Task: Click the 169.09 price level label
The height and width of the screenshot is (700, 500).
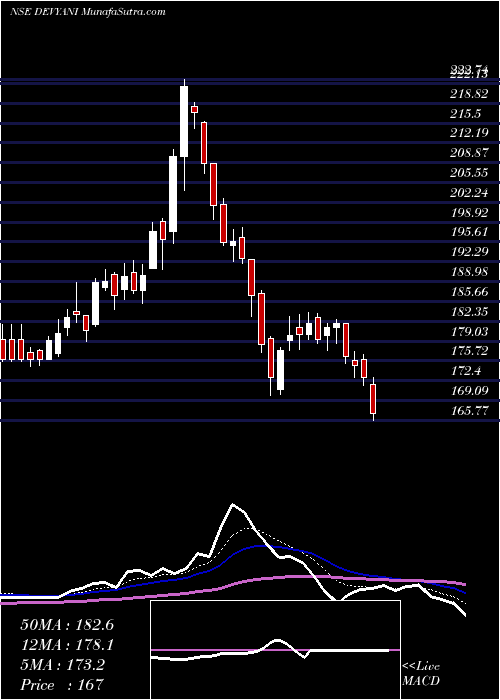Action: click(x=469, y=390)
